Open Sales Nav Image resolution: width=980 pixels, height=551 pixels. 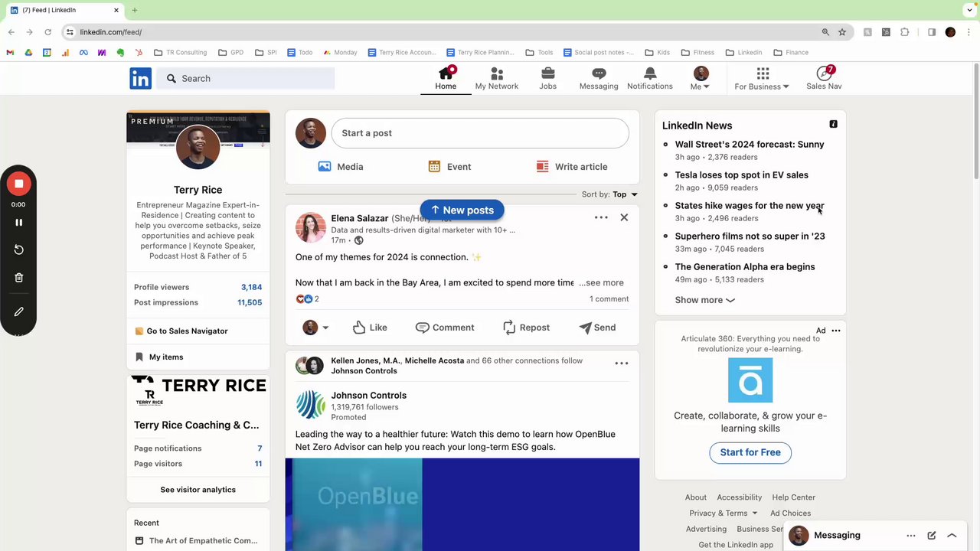coord(824,78)
